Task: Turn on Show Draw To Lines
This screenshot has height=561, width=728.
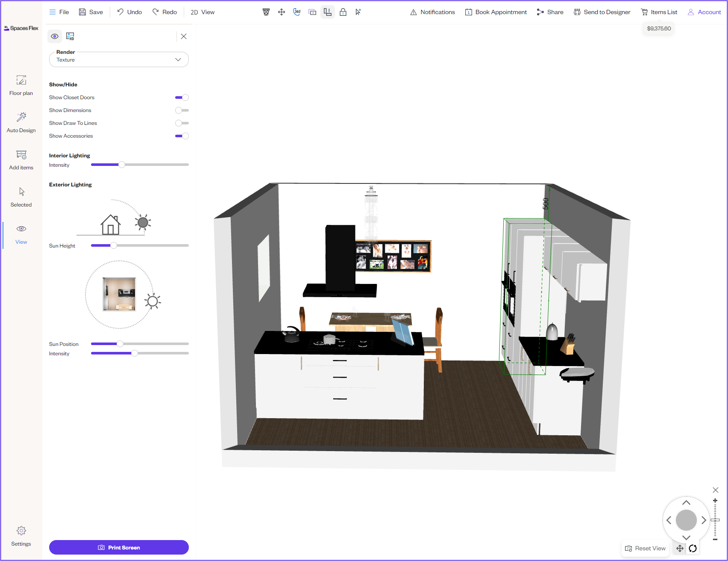Action: pyautogui.click(x=182, y=123)
